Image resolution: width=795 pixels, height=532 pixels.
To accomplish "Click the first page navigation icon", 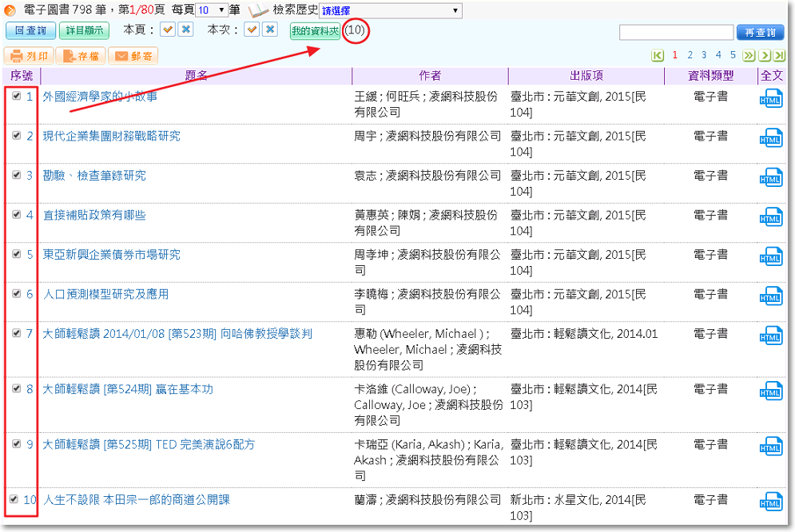I will coord(658,56).
